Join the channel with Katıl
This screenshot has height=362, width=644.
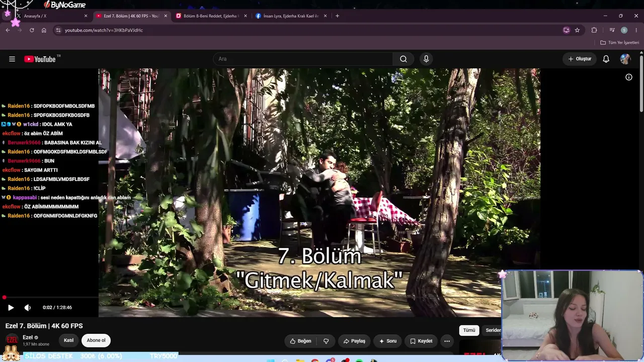(69, 340)
